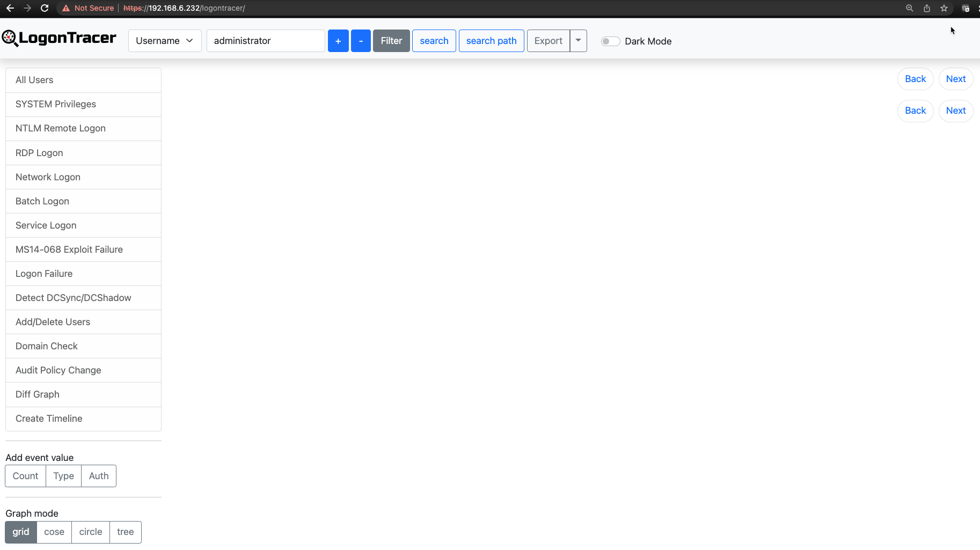Go back with browser back arrow

[x=10, y=8]
